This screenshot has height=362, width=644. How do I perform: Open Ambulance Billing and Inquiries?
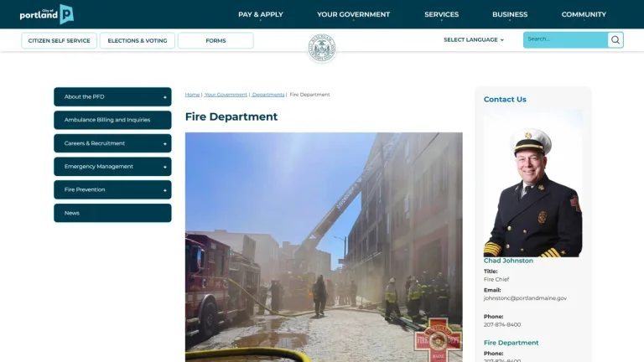click(x=112, y=120)
